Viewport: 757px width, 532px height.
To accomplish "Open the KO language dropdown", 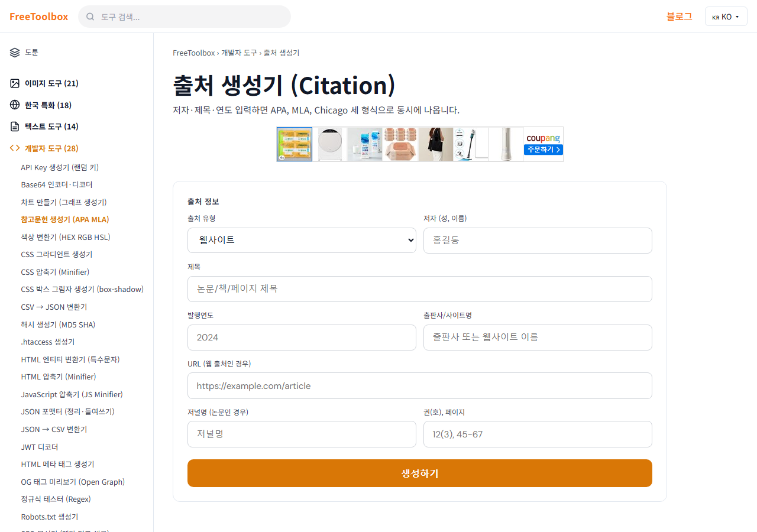I will pos(726,17).
